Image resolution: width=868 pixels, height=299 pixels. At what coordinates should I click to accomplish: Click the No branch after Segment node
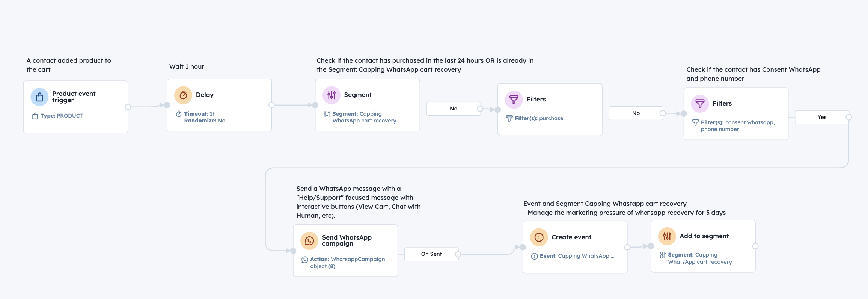[454, 109]
